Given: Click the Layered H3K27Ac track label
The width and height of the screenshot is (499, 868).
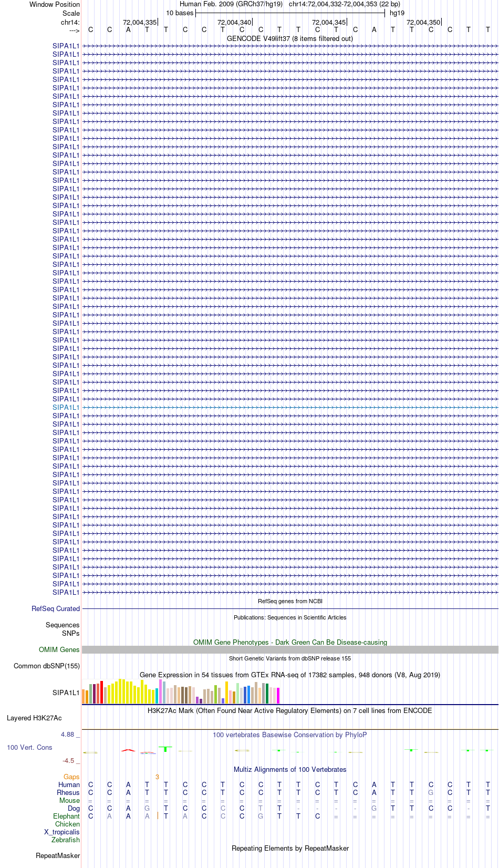Looking at the screenshot, I should (34, 718).
